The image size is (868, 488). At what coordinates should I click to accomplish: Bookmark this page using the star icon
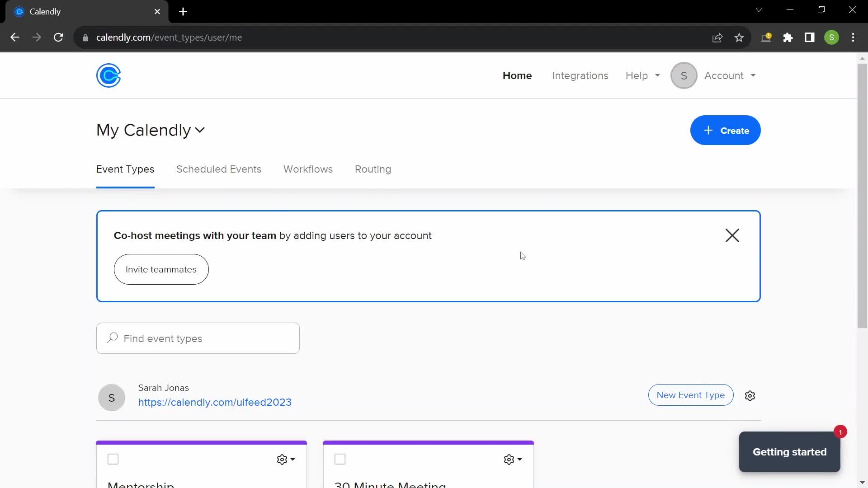pyautogui.click(x=740, y=38)
